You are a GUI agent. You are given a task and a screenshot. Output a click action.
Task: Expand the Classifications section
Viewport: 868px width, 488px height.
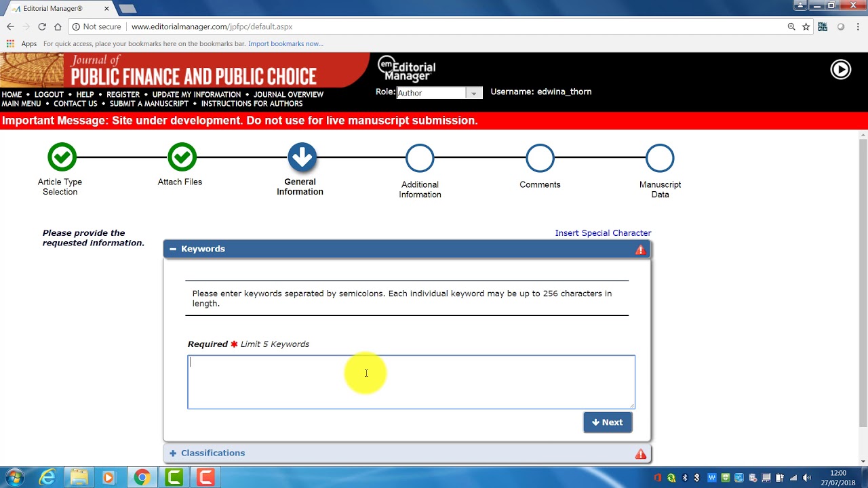173,453
